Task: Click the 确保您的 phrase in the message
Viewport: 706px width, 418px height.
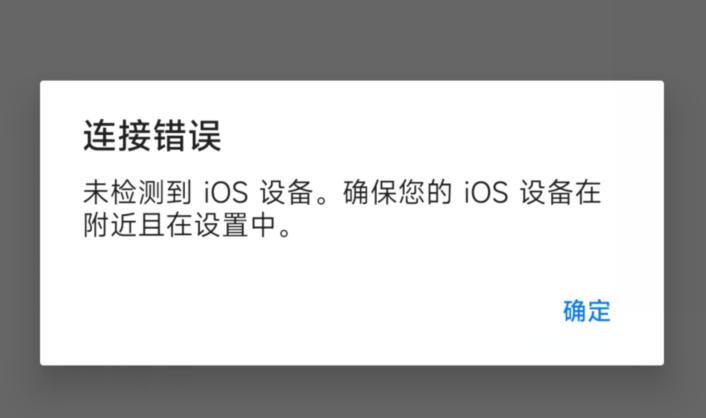Action: click(398, 192)
